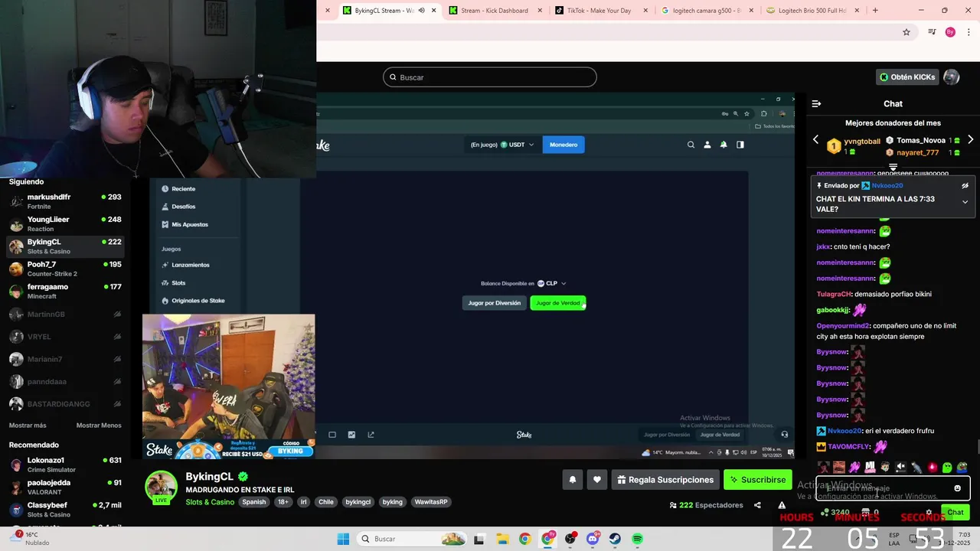Click Monedero button in Stake window

(x=563, y=145)
